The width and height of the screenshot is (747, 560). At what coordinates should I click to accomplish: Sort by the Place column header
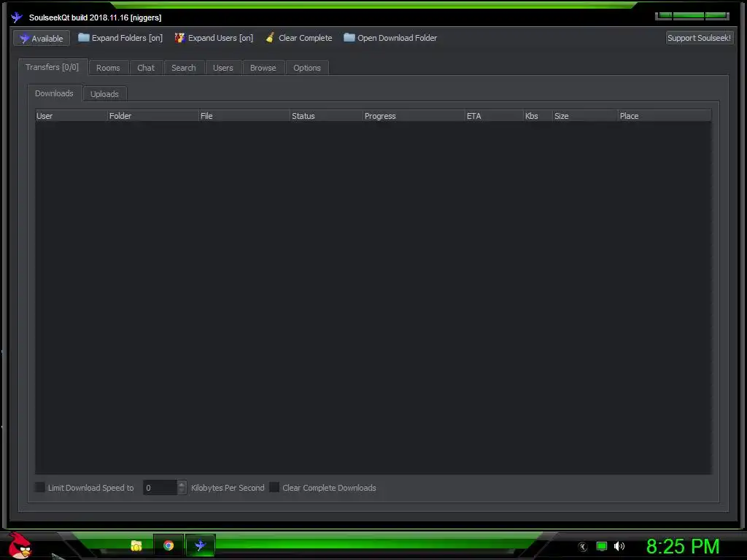pyautogui.click(x=665, y=116)
